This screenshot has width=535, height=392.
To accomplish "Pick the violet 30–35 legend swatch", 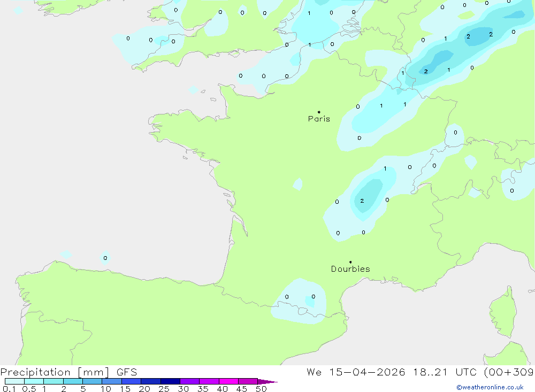I will point(190,381).
